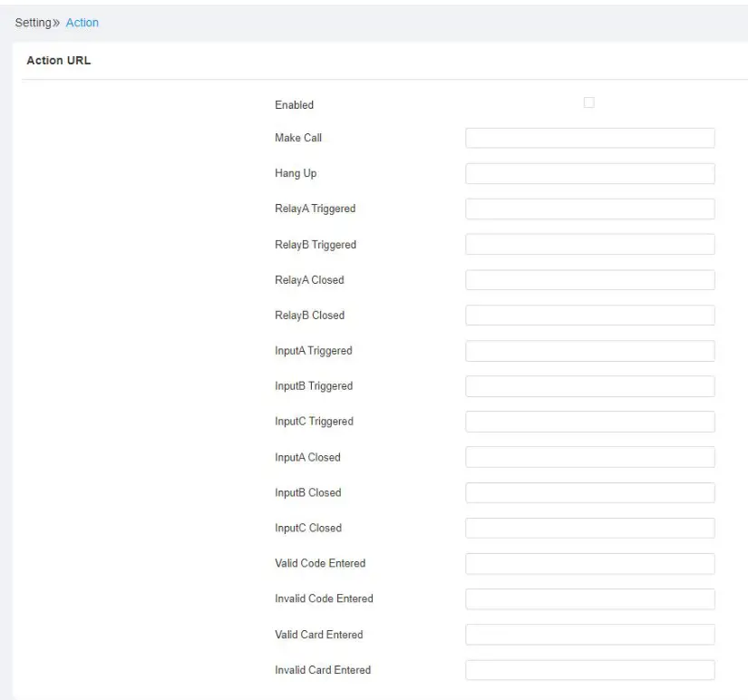Click the Invalid Card Entered text box
This screenshot has width=748, height=700.
pos(589,670)
